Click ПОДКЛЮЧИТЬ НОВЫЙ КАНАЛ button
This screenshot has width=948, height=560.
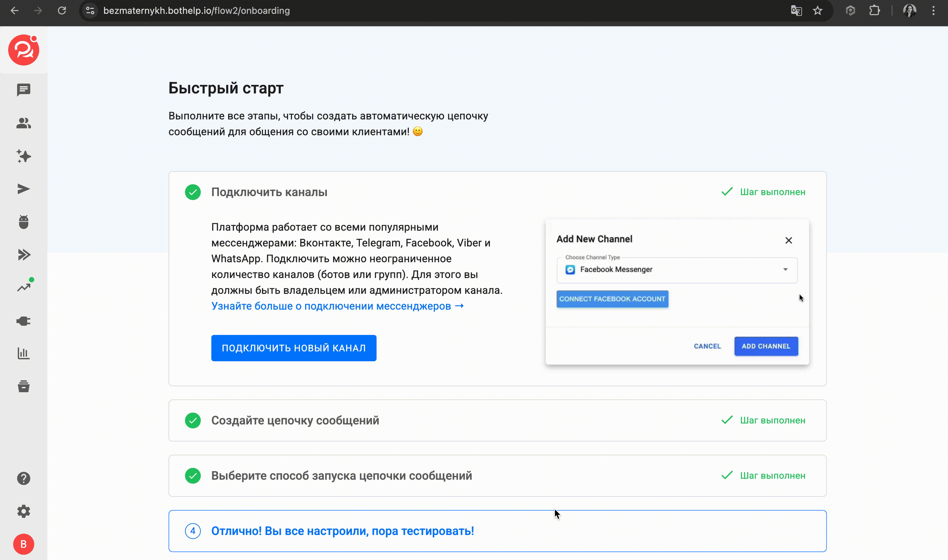click(x=293, y=348)
